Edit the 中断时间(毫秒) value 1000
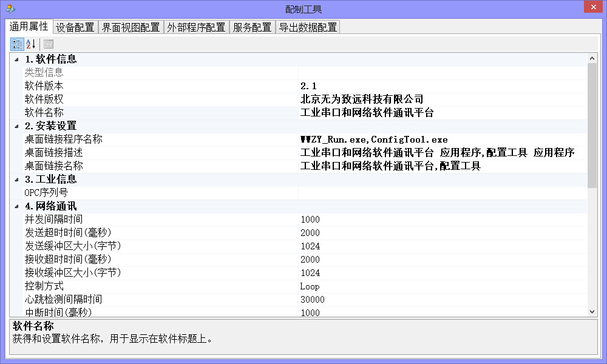Image resolution: width=607 pixels, height=364 pixels. click(443, 312)
